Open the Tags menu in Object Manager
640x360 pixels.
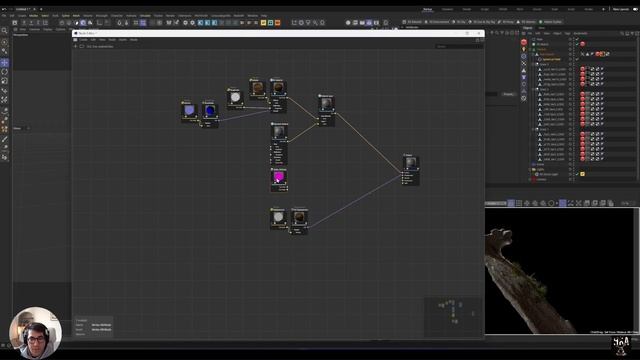click(567, 33)
